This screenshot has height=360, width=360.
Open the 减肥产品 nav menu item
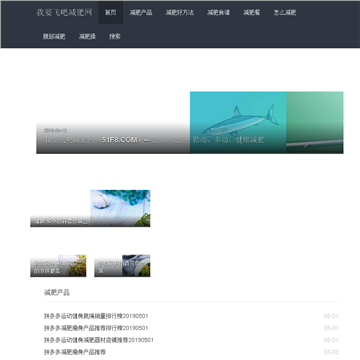tap(141, 13)
